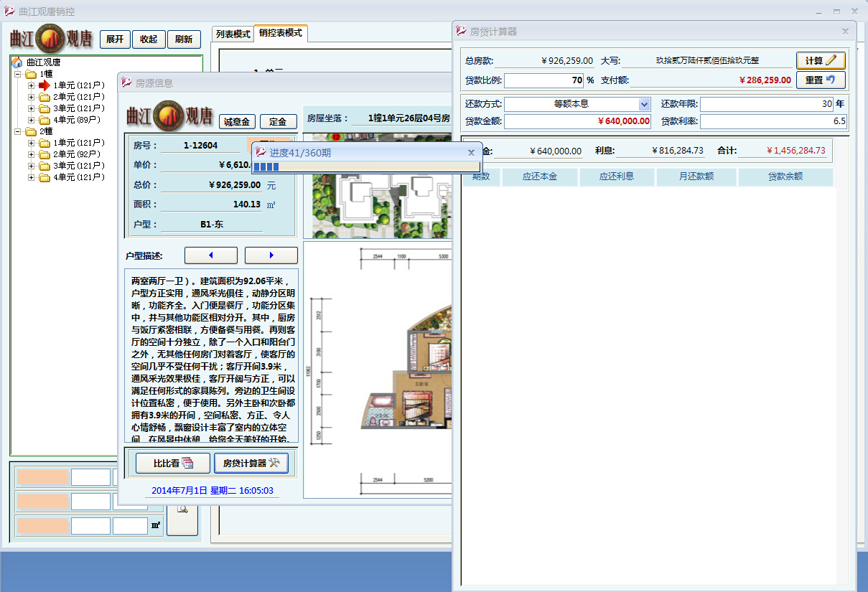This screenshot has height=592, width=868.
Task: Click the 合计 value ¥1,456,284.73
Action: [796, 151]
